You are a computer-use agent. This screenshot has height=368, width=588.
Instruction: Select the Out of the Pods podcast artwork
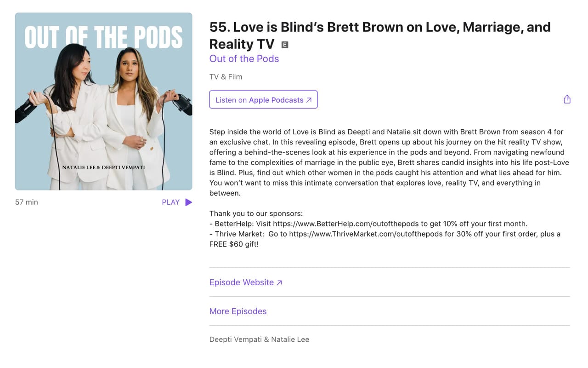point(103,101)
